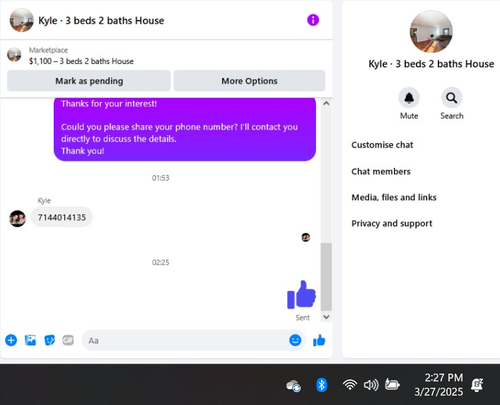Expand Media, files and links section
The image size is (500, 405).
point(394,197)
